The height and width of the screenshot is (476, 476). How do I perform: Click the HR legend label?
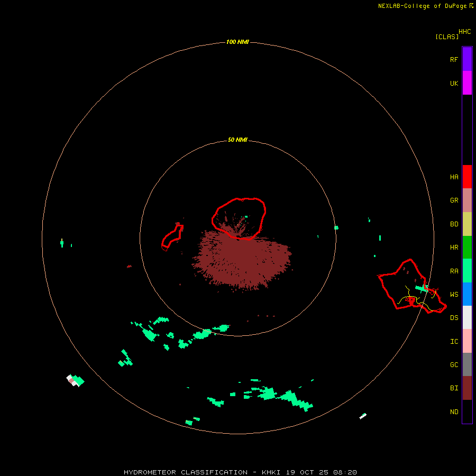454,248
